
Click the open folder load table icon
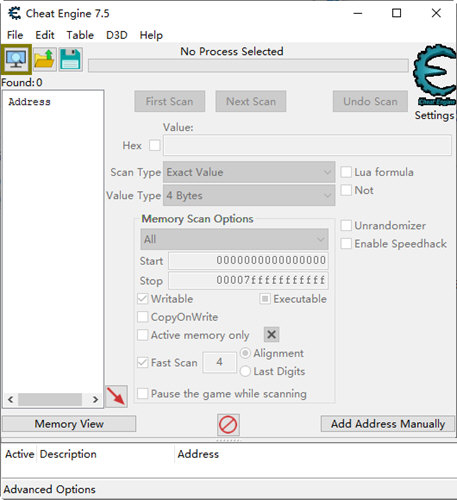click(44, 59)
